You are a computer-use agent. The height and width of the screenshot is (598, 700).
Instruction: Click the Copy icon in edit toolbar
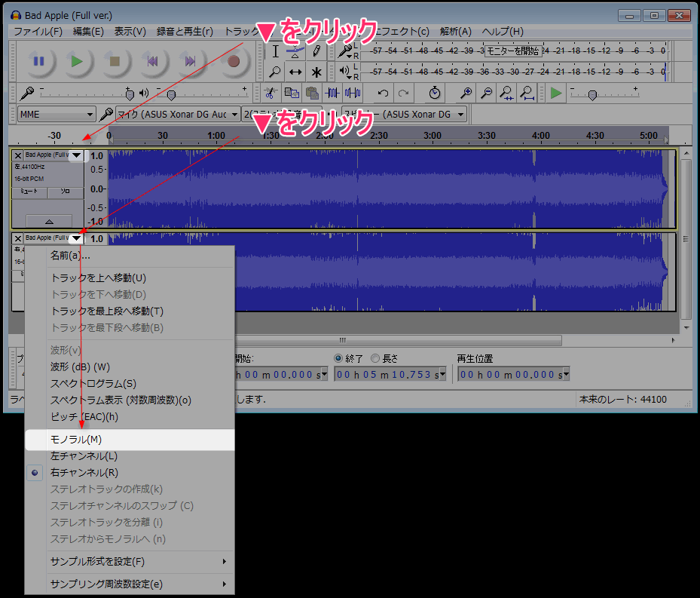292,93
